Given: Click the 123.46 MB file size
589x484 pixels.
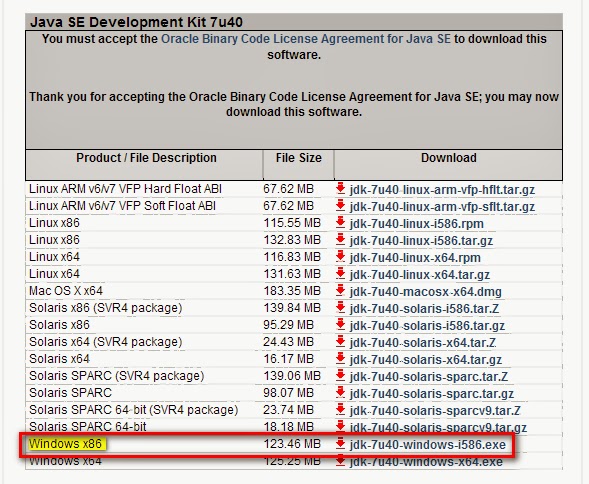Looking at the screenshot, I should pyautogui.click(x=292, y=444).
